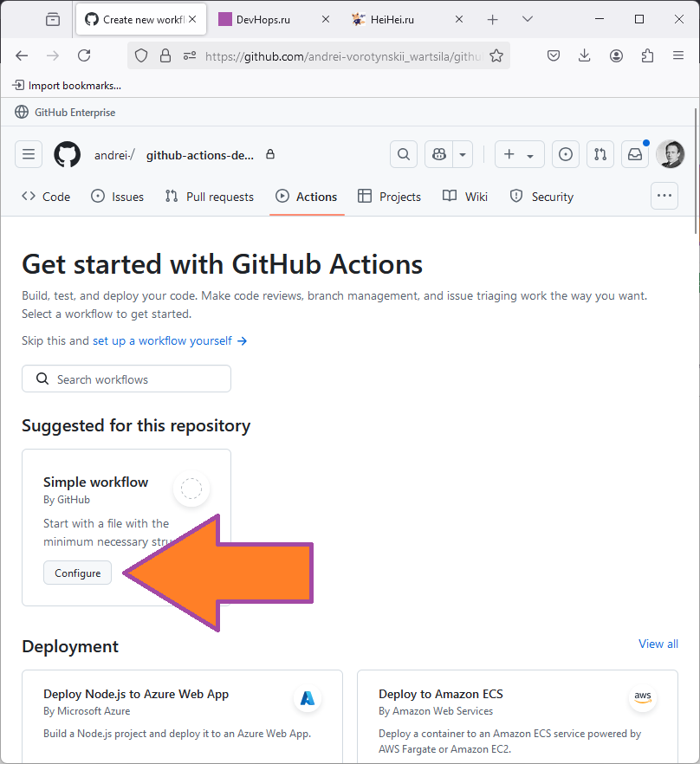Click the GitHub Enterprise banner text
This screenshot has width=700, height=764.
[x=75, y=113]
